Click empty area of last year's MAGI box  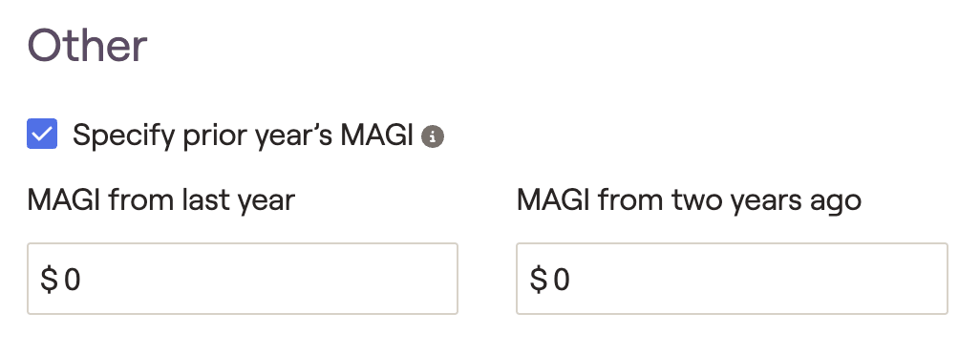[268, 279]
